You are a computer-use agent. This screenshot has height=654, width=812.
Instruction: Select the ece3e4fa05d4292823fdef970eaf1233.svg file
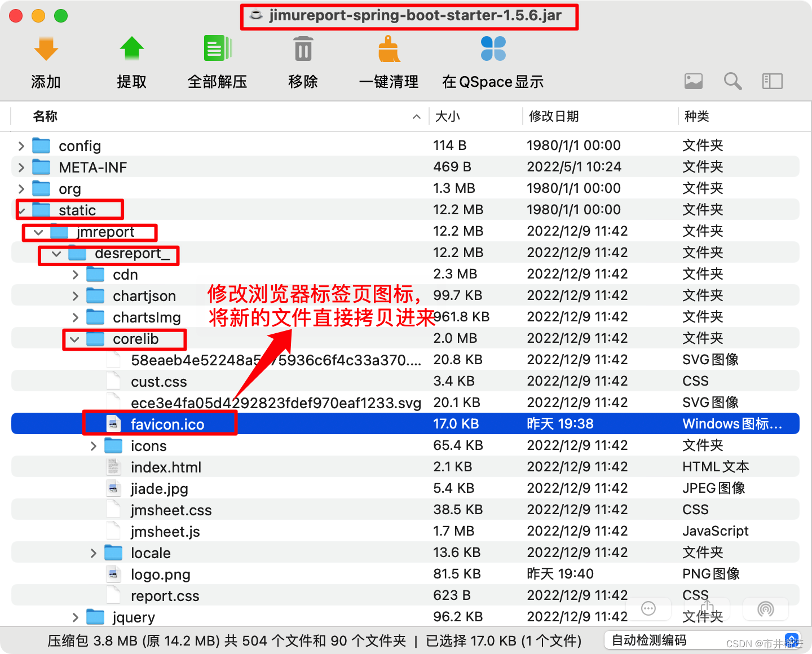click(276, 403)
